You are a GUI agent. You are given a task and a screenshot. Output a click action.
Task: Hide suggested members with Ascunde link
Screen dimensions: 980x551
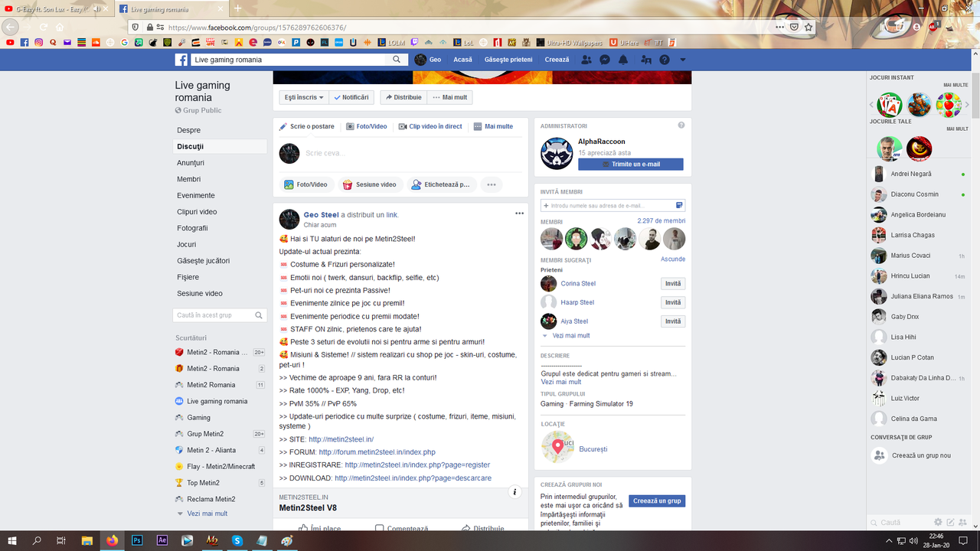point(673,259)
